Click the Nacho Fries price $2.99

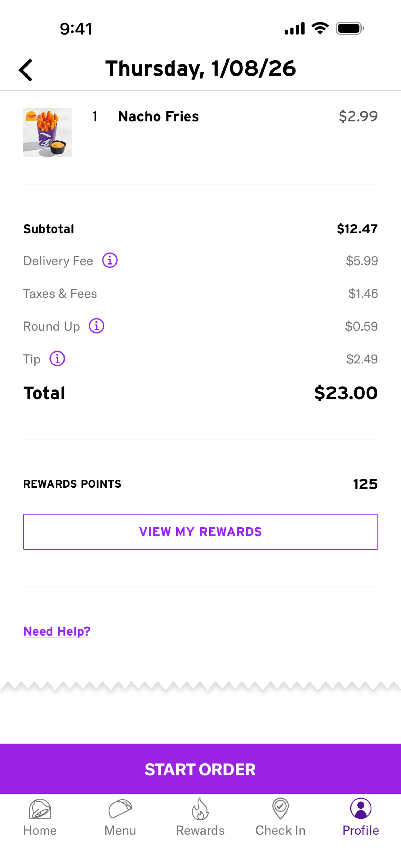(358, 116)
